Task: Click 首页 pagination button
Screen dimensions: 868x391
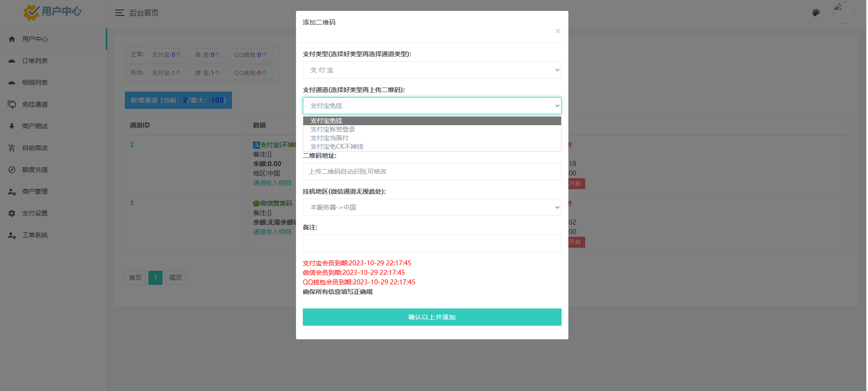Action: click(135, 278)
